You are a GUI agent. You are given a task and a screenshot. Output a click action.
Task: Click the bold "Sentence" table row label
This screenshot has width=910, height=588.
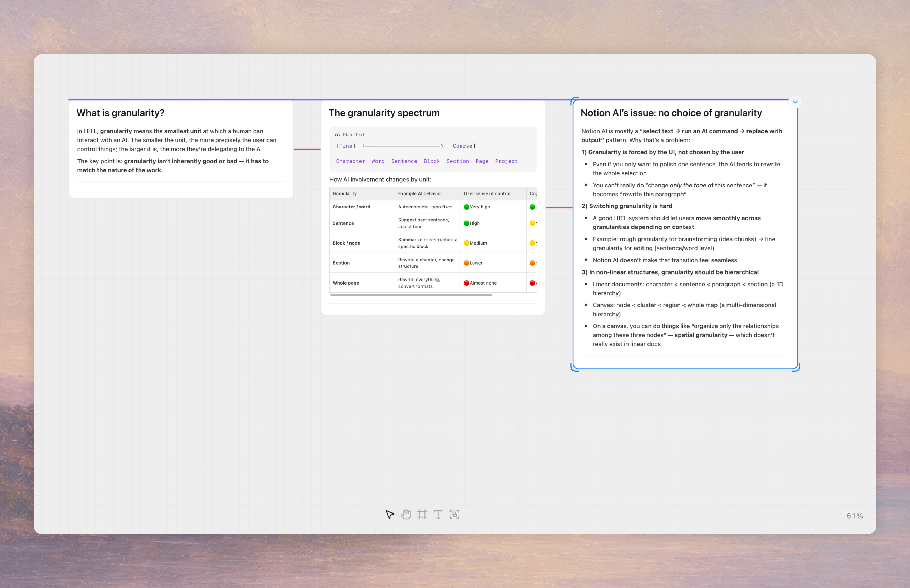pyautogui.click(x=343, y=223)
